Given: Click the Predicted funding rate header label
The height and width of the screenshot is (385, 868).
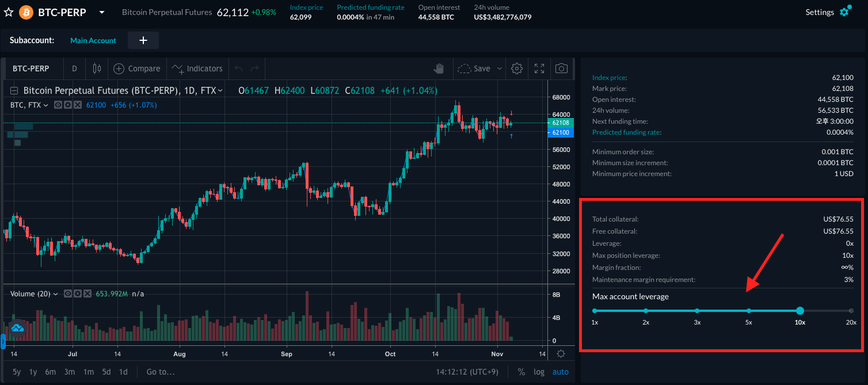Looking at the screenshot, I should click(371, 7).
